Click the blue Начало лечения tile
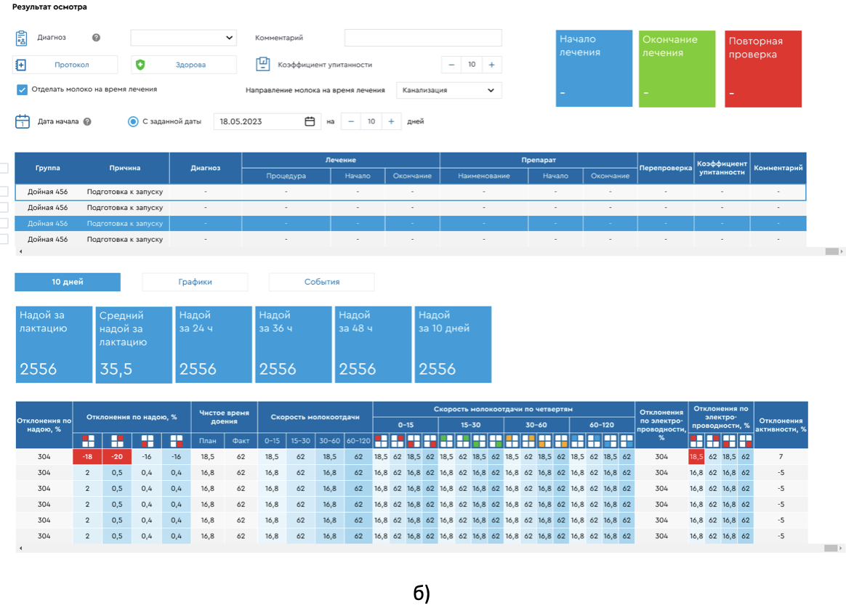 (594, 68)
